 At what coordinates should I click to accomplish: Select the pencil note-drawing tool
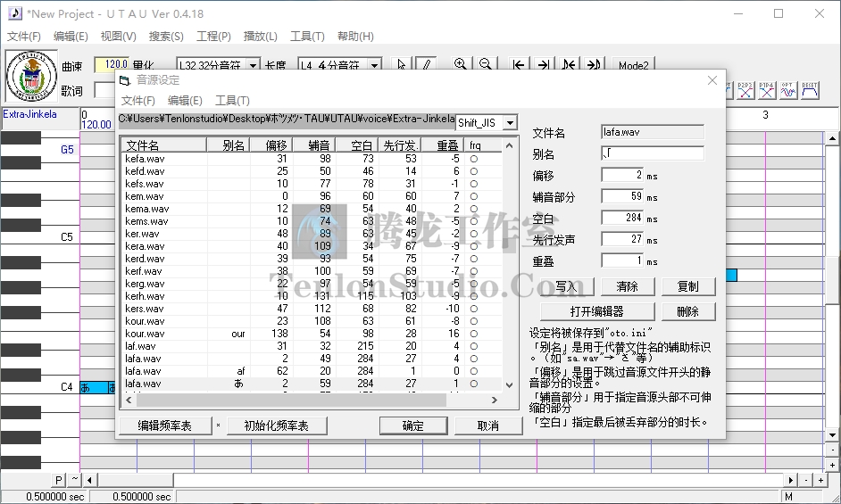pyautogui.click(x=426, y=64)
